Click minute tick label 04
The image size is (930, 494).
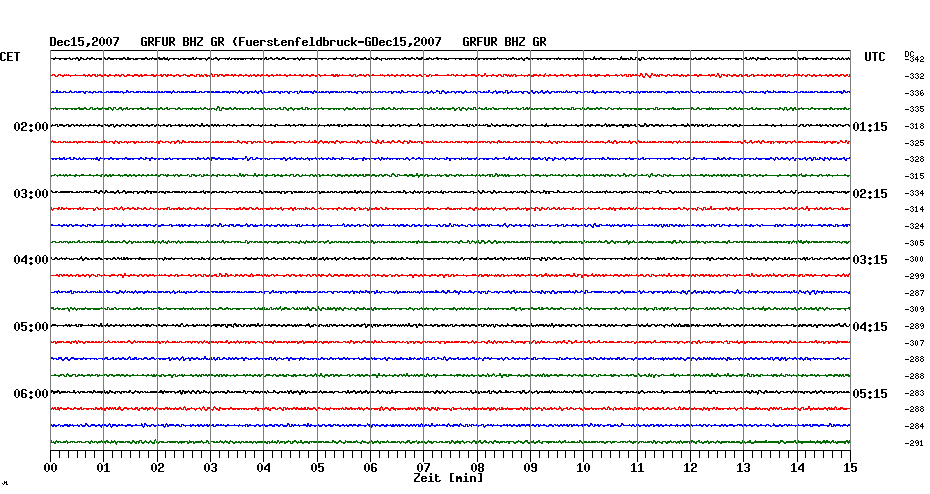264,468
